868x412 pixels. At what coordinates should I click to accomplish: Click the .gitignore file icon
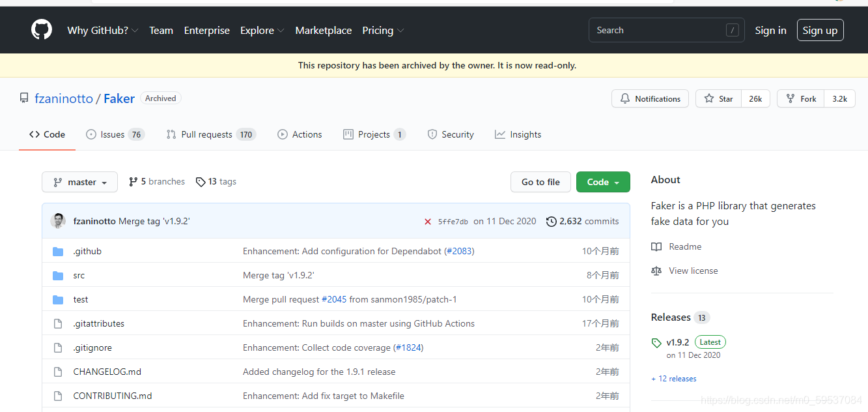(x=58, y=348)
